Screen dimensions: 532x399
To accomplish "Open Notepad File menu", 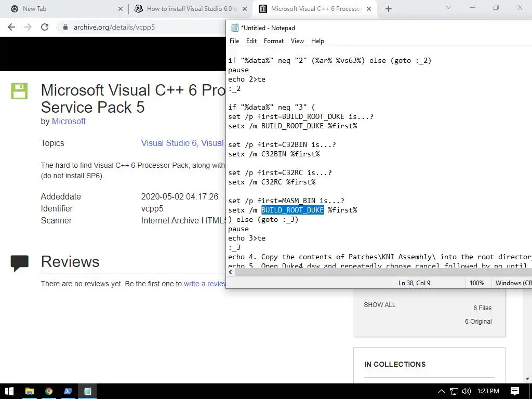I will coord(234,41).
